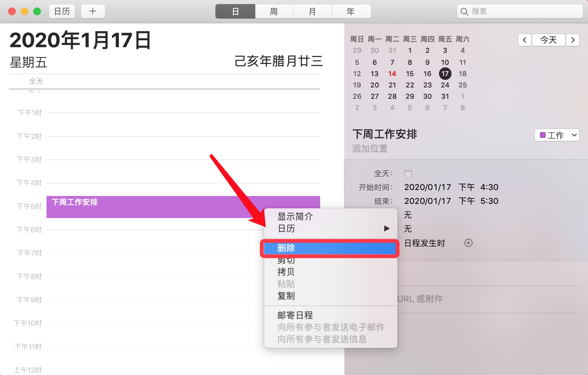This screenshot has width=588, height=375.
Task: Click the plus circle next to 日程发生时
Action: (x=469, y=243)
